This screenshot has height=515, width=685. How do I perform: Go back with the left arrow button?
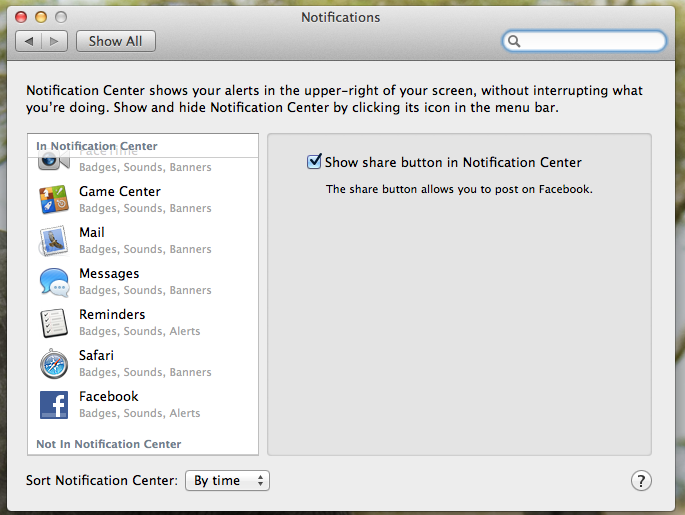tap(29, 41)
